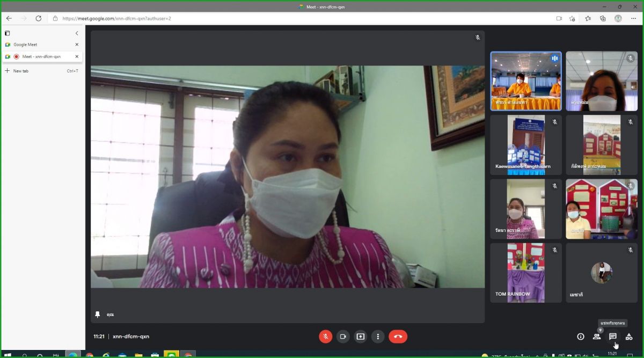This screenshot has height=358, width=644.
Task: Open the chat with everyone panel
Action: click(612, 337)
